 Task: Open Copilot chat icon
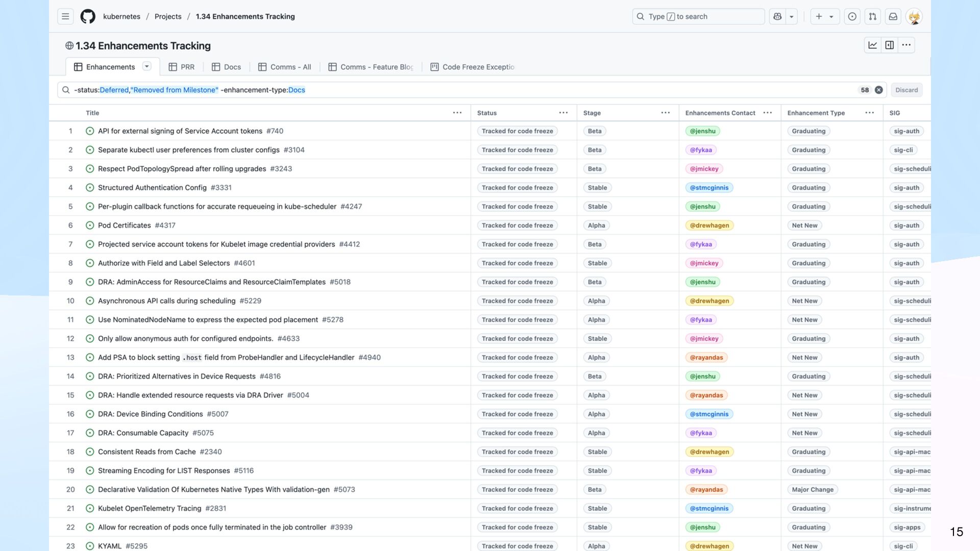pyautogui.click(x=777, y=16)
